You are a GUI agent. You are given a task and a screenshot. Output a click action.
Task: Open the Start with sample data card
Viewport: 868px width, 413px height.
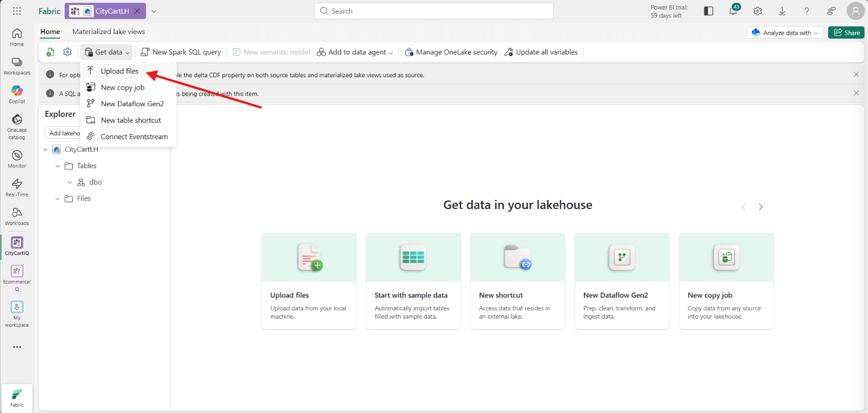point(413,281)
